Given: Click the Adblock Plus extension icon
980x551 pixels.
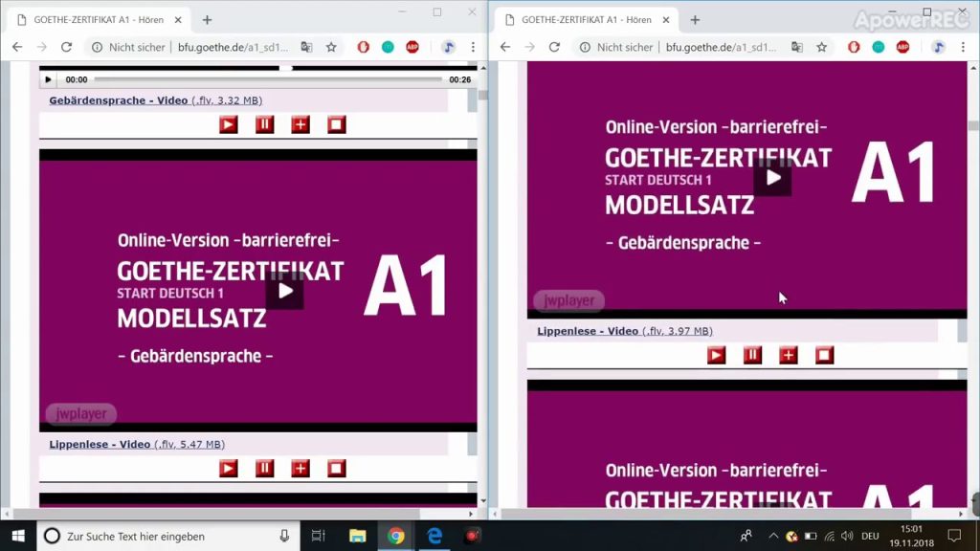Looking at the screenshot, I should pyautogui.click(x=412, y=46).
